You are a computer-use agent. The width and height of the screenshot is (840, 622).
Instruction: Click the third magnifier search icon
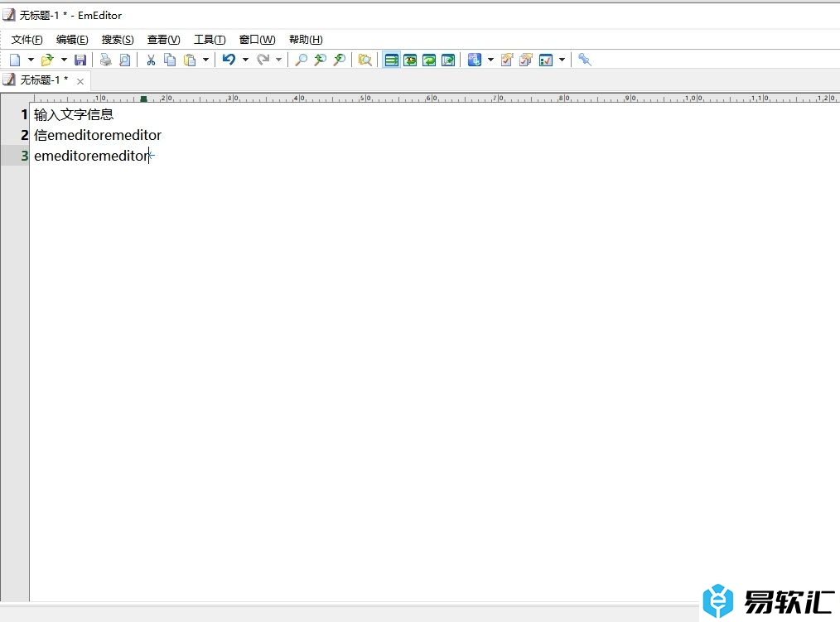click(340, 60)
